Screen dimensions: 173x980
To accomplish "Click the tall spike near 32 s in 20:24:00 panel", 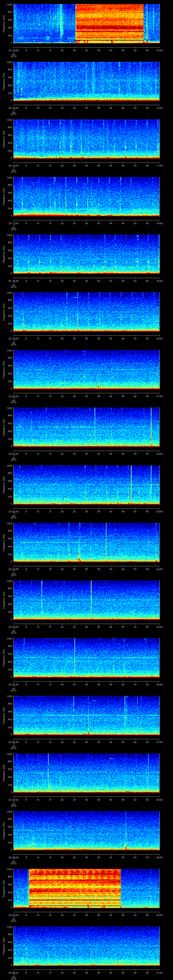I will 91,600.
